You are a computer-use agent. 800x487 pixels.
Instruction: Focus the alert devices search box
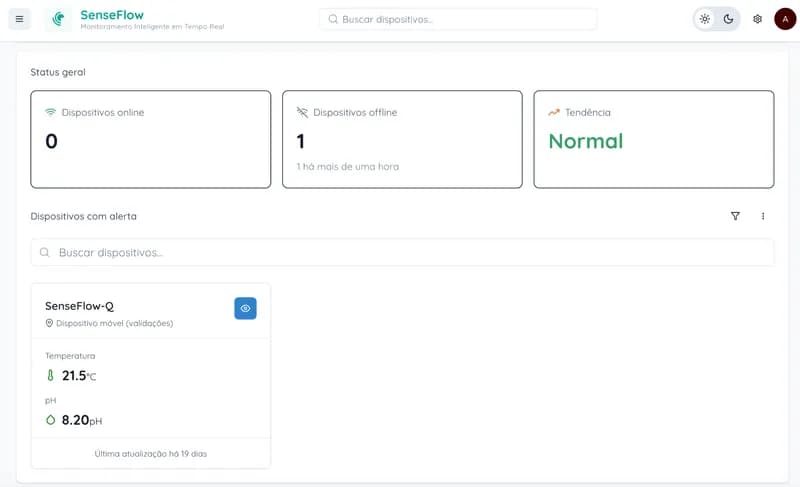(402, 252)
